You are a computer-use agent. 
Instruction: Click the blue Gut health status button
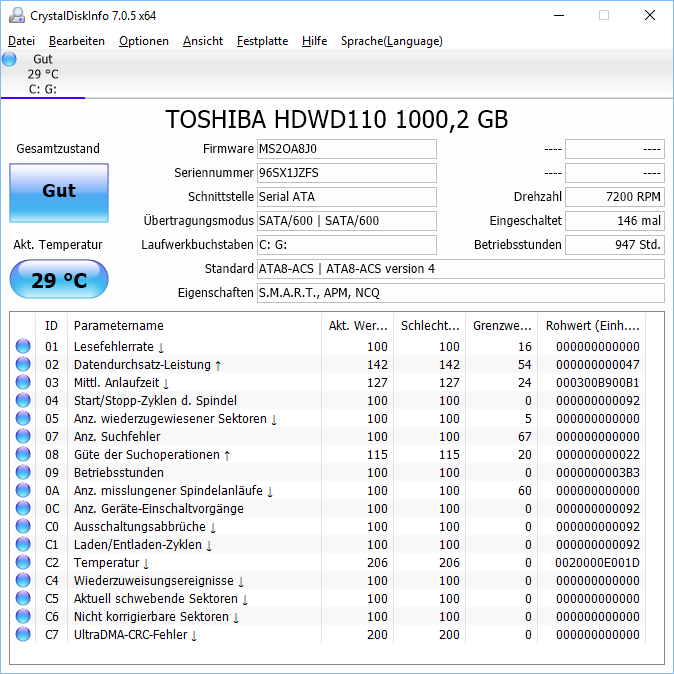click(x=59, y=193)
